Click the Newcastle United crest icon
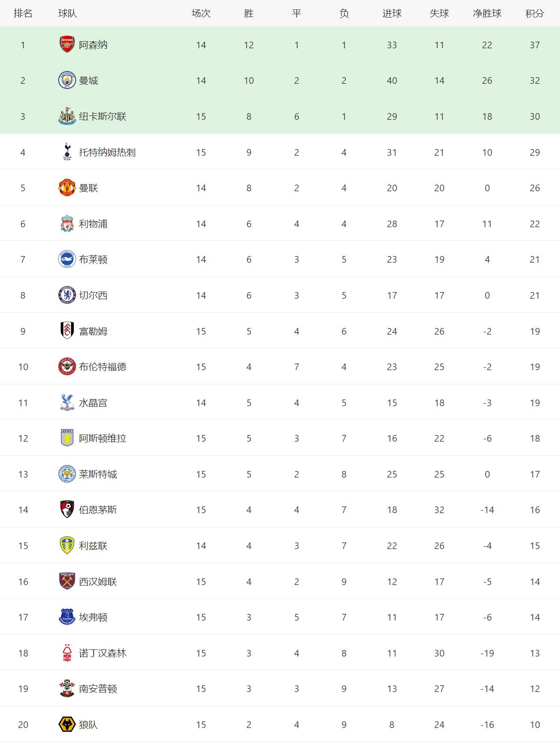This screenshot has width=560, height=745. pyautogui.click(x=67, y=116)
